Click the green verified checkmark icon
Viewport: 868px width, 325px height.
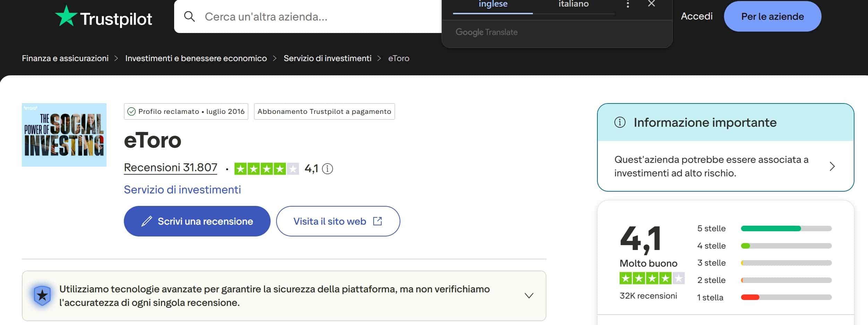131,111
